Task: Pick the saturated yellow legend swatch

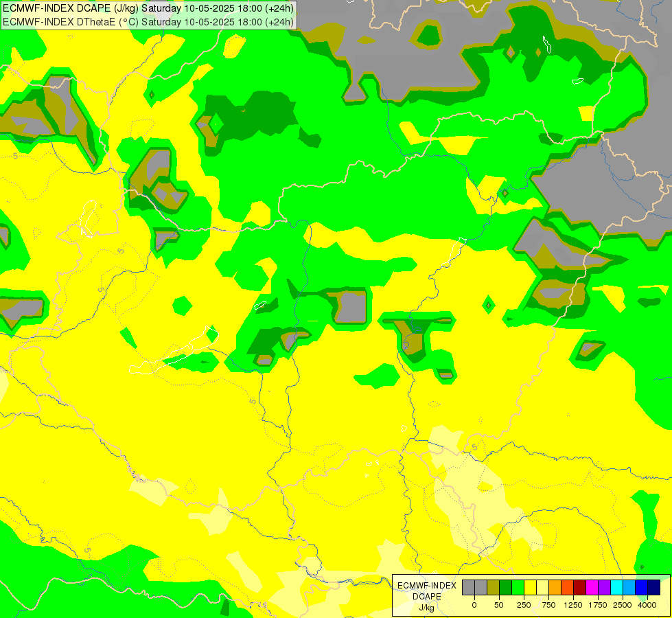Action: pos(530,588)
